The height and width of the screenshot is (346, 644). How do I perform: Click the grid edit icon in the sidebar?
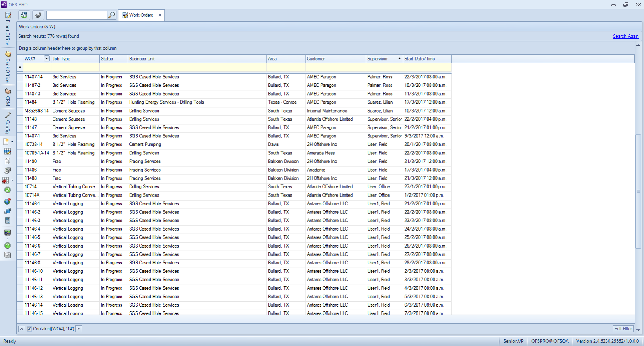pyautogui.click(x=8, y=152)
